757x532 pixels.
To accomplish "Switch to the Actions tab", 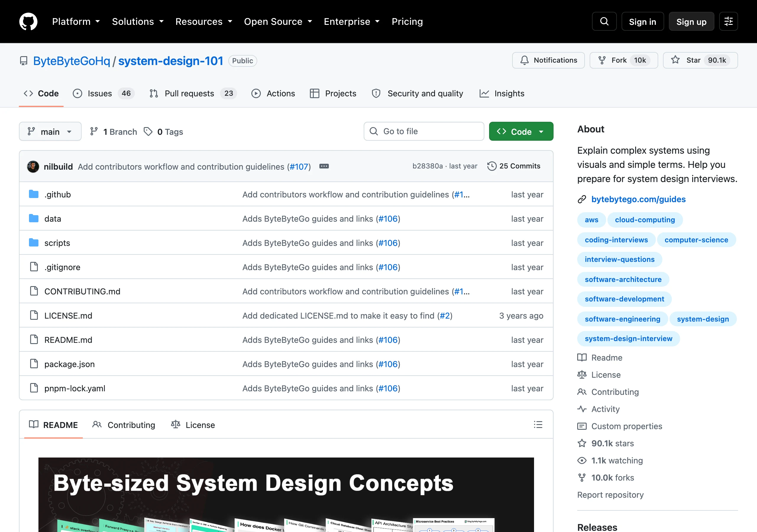I will coord(273,94).
